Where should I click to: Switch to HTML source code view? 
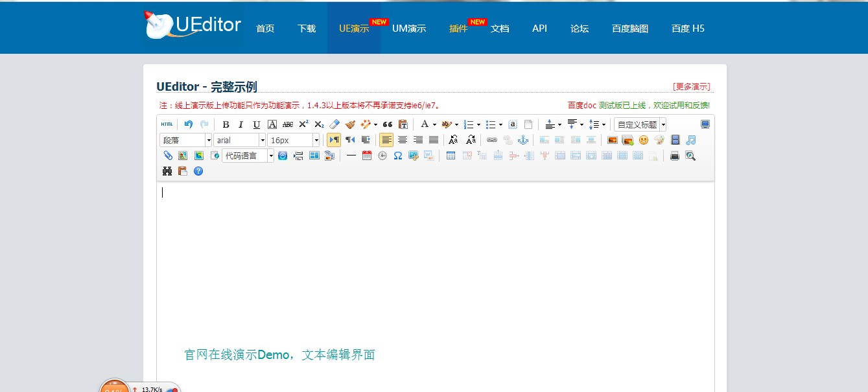(x=167, y=124)
